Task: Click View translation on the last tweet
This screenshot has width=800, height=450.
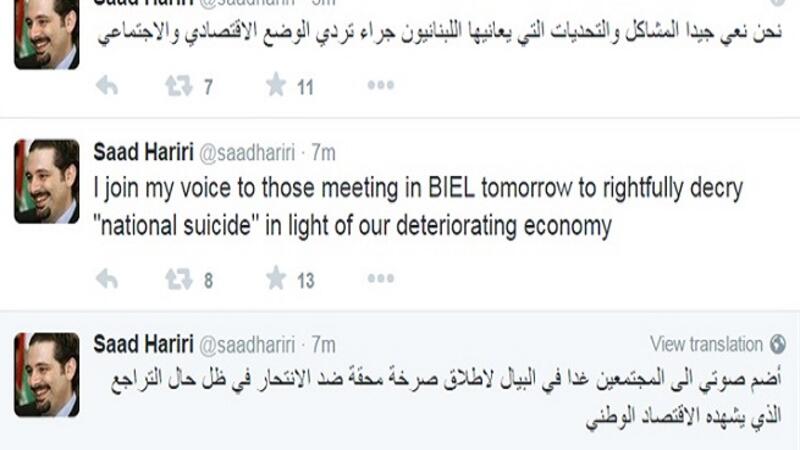Action: click(x=706, y=344)
